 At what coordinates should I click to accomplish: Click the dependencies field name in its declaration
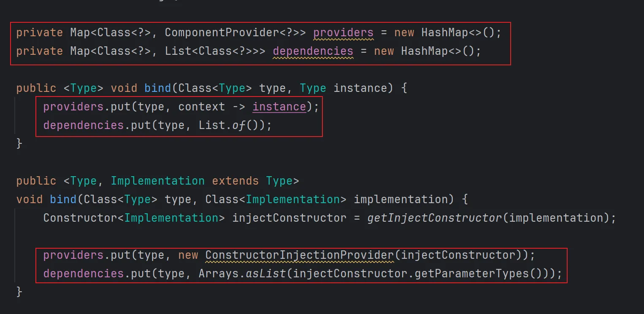pos(313,51)
